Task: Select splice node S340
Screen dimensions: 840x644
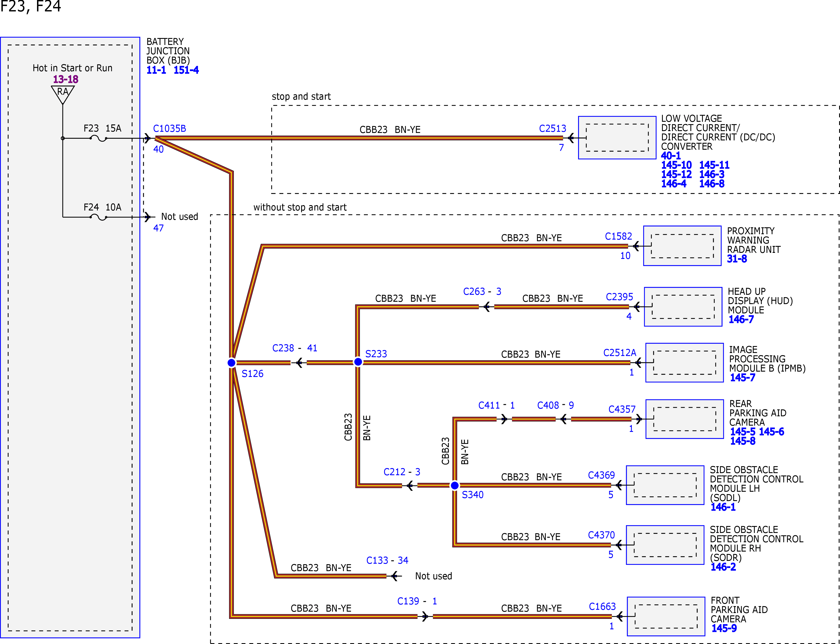Action: [x=454, y=486]
